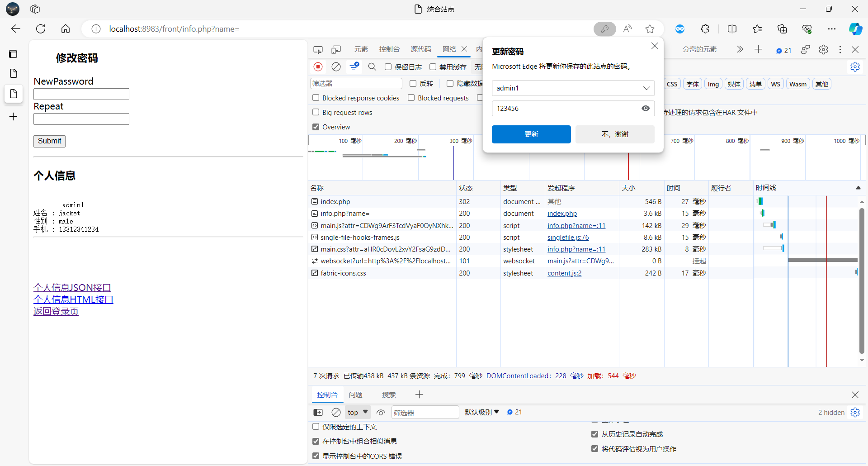
Task: Click the record network log icon
Action: (x=318, y=67)
